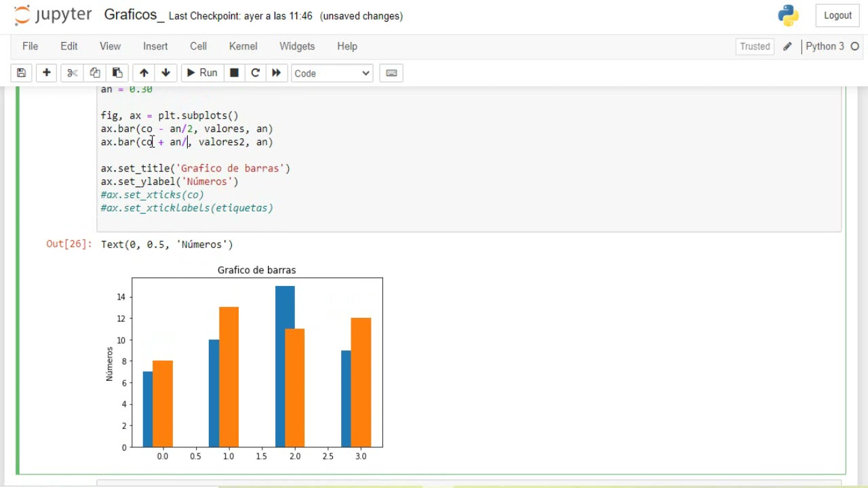Open the View menu
This screenshot has width=868, height=488.
[110, 46]
